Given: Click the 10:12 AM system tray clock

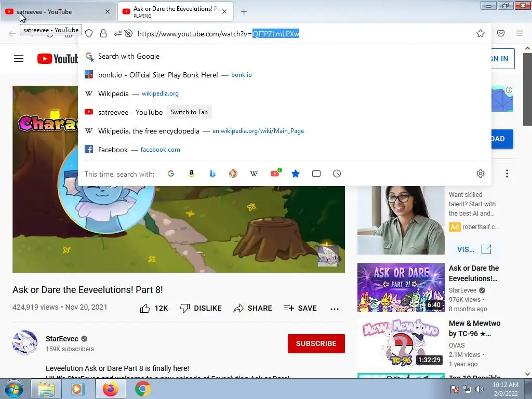Looking at the screenshot, I should [x=505, y=385].
